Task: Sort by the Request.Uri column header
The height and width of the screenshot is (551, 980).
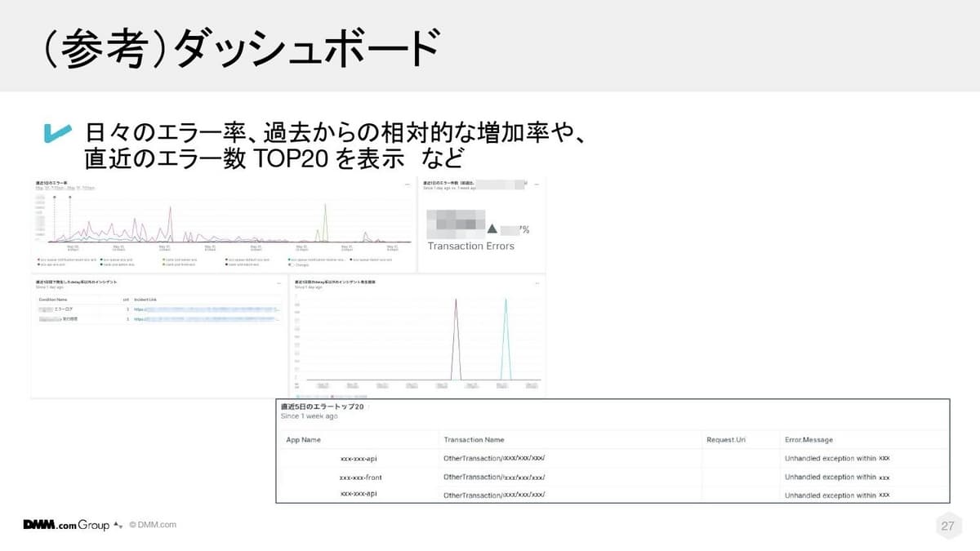Action: click(x=726, y=440)
